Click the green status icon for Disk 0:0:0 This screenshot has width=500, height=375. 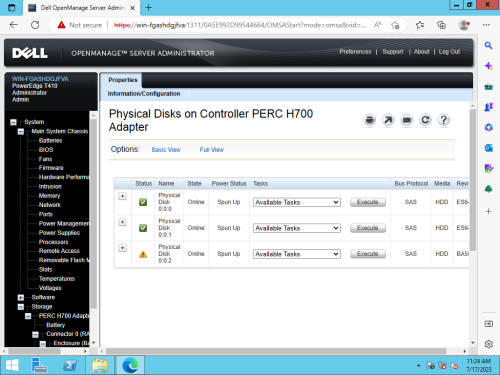click(x=143, y=202)
